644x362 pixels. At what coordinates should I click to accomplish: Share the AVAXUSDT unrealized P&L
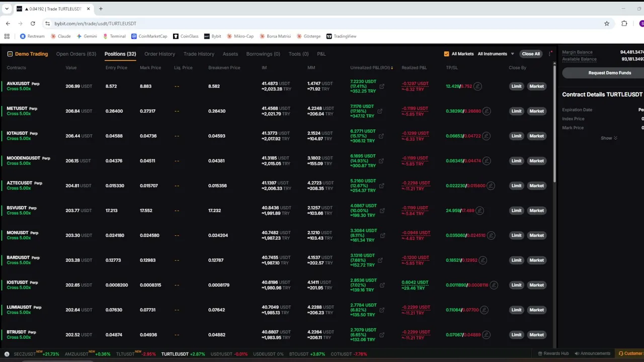coord(382,86)
